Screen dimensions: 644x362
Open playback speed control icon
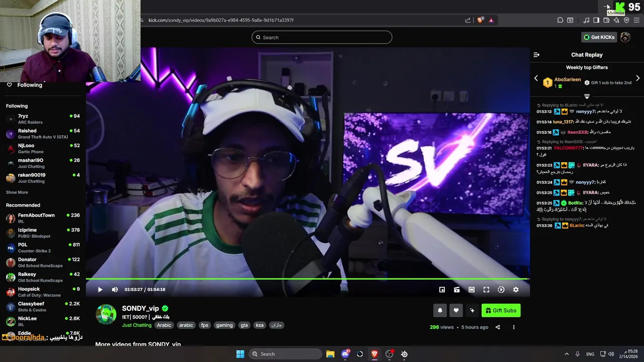coord(501,290)
